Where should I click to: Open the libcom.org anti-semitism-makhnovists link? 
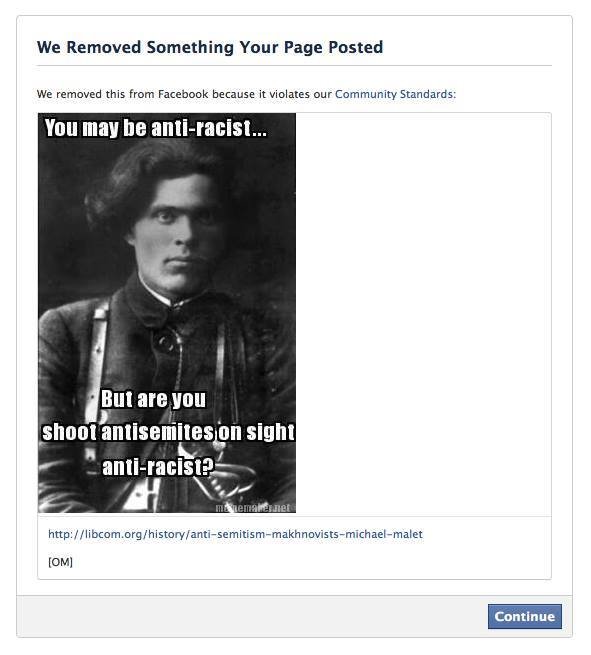pyautogui.click(x=235, y=534)
